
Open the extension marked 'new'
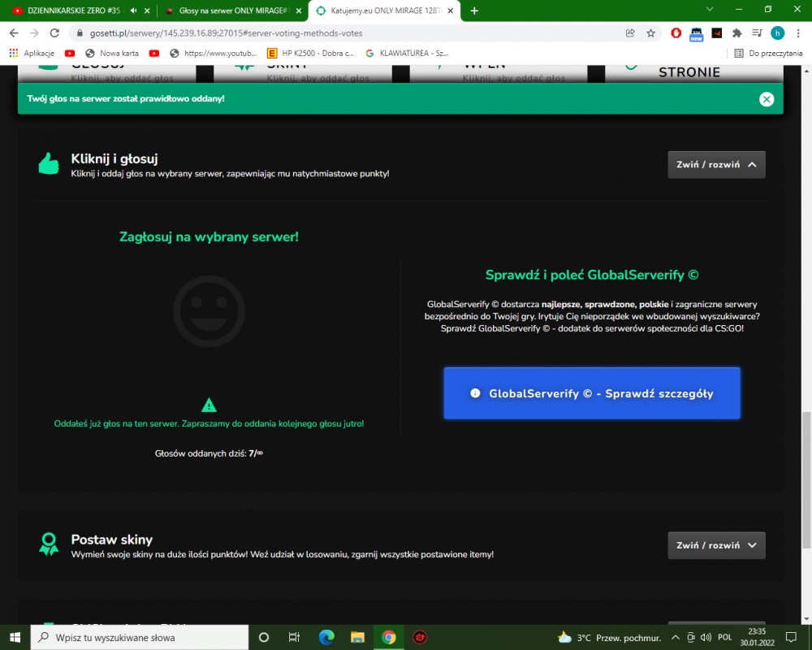coord(697,34)
